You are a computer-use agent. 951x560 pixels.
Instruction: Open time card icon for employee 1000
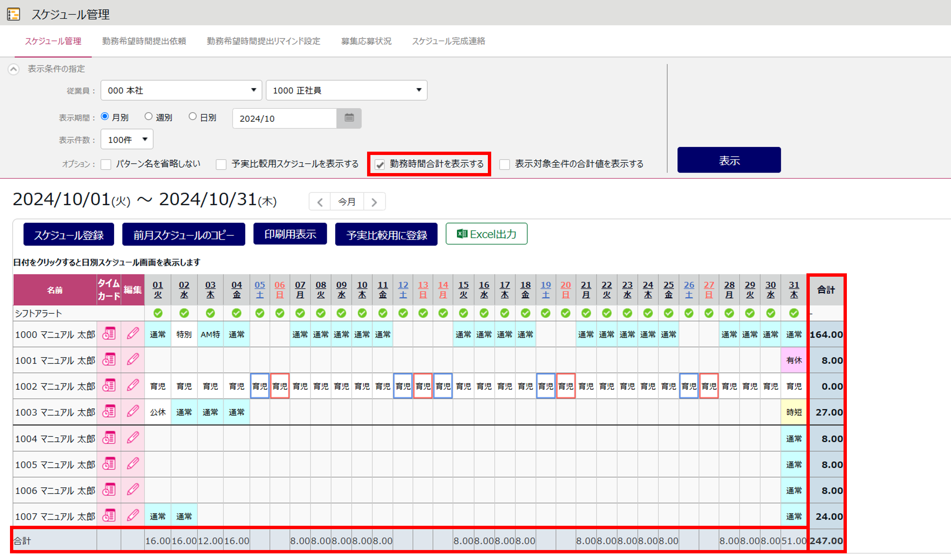click(109, 334)
